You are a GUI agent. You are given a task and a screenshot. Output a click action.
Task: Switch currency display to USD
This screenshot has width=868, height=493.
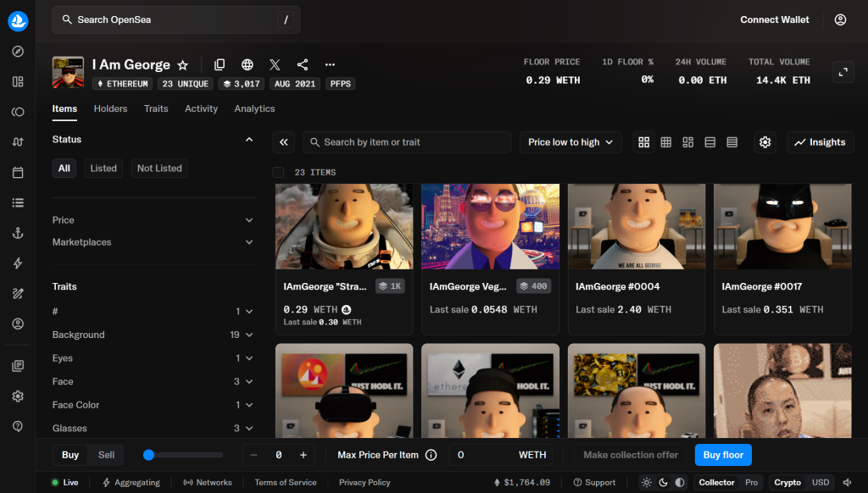tap(821, 483)
